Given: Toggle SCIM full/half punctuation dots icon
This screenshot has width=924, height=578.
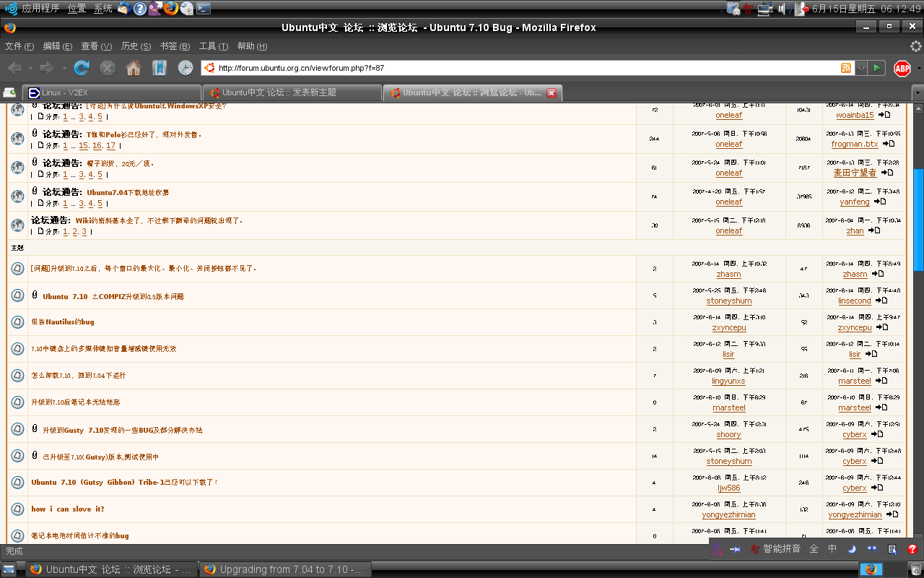Looking at the screenshot, I should click(872, 549).
